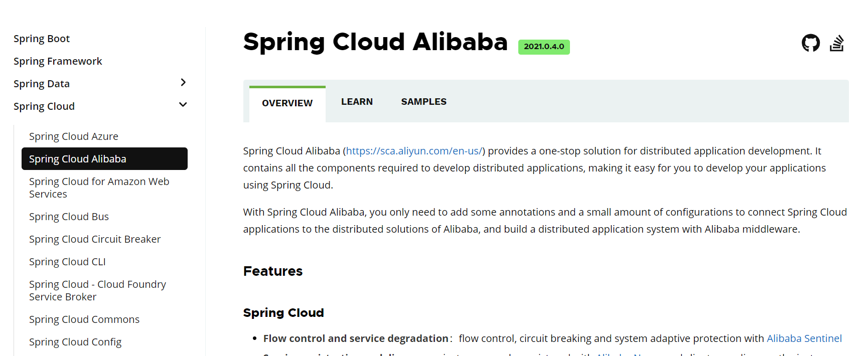The height and width of the screenshot is (356, 868).
Task: Go to Spring Boot in sidebar
Action: tap(42, 39)
